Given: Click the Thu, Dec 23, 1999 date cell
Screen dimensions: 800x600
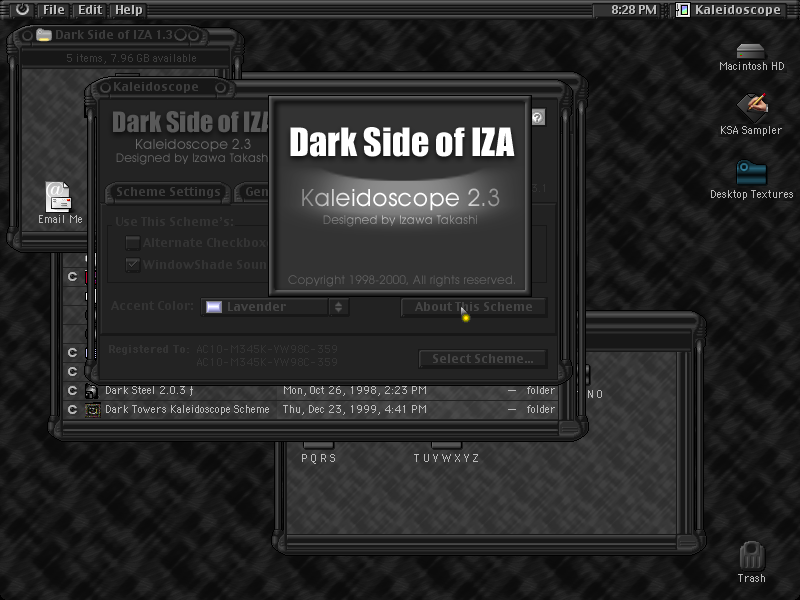Looking at the screenshot, I should [x=355, y=410].
